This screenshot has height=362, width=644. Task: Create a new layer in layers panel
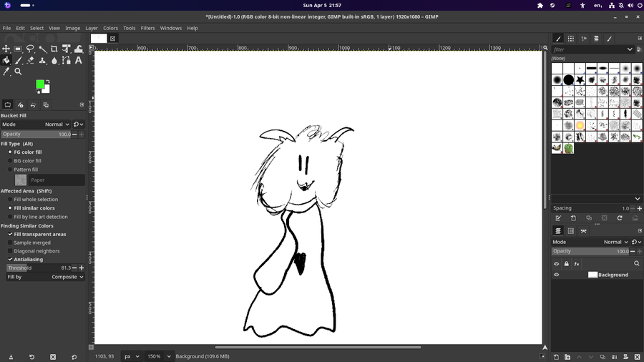tap(556, 357)
